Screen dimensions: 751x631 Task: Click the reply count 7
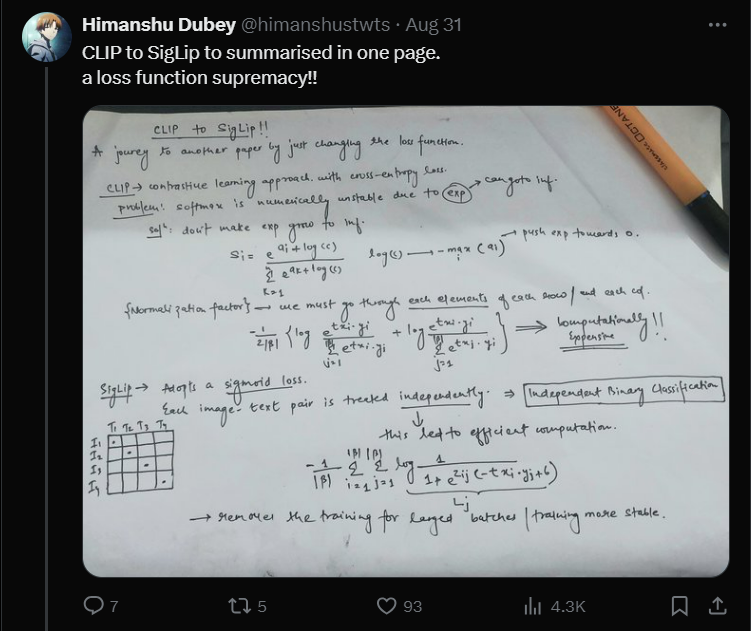(114, 605)
